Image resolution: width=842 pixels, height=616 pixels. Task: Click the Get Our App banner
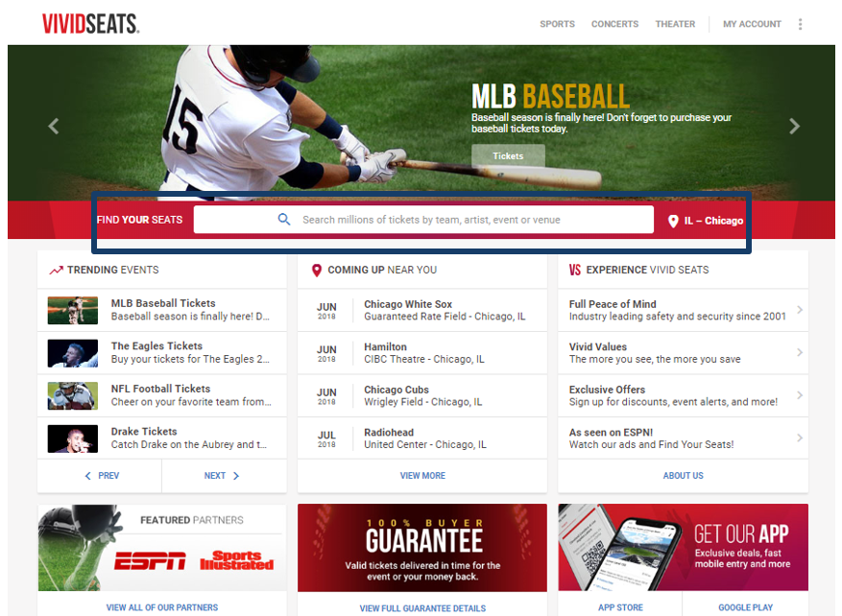click(683, 547)
